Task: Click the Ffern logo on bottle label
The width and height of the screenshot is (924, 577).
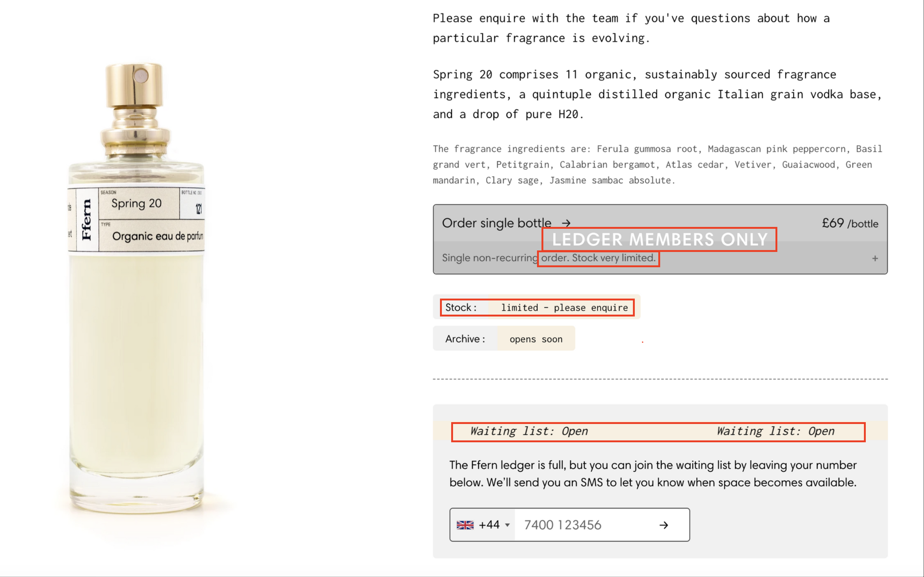Action: [x=87, y=220]
